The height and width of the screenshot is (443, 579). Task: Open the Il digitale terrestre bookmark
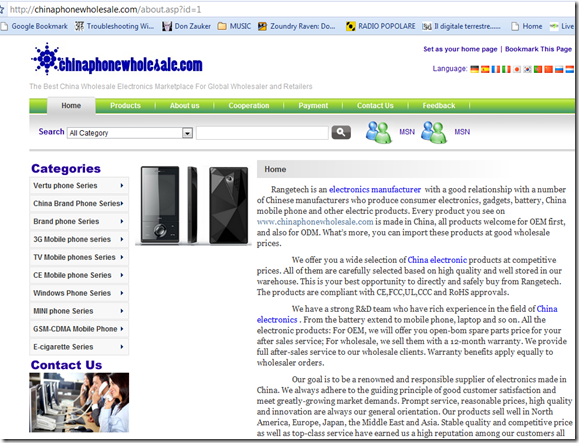462,26
